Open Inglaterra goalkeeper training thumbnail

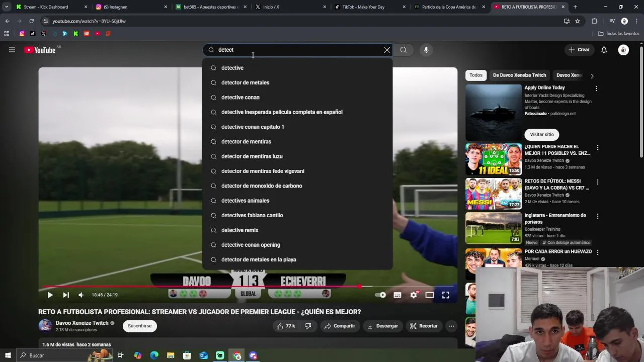[494, 228]
